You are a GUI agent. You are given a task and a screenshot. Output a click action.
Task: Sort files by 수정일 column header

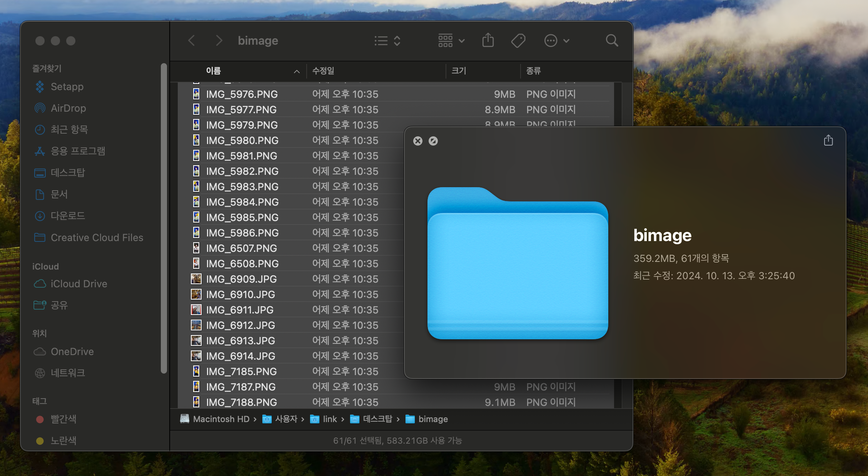click(323, 71)
